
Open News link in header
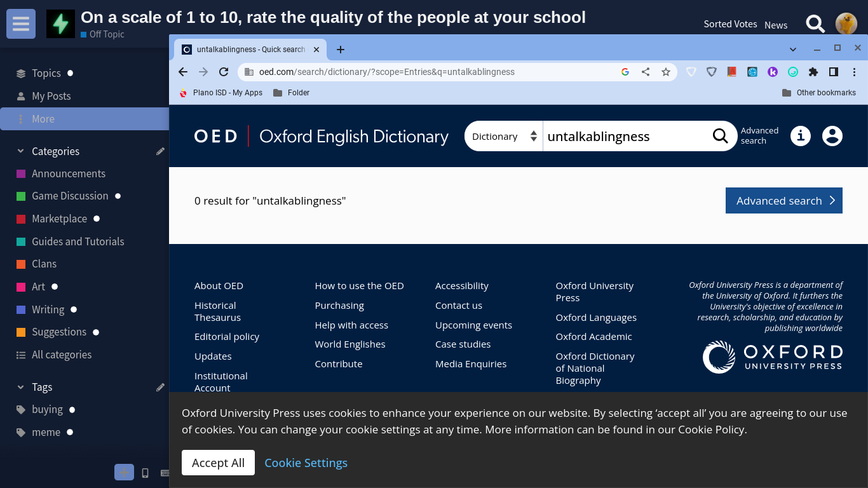point(776,25)
